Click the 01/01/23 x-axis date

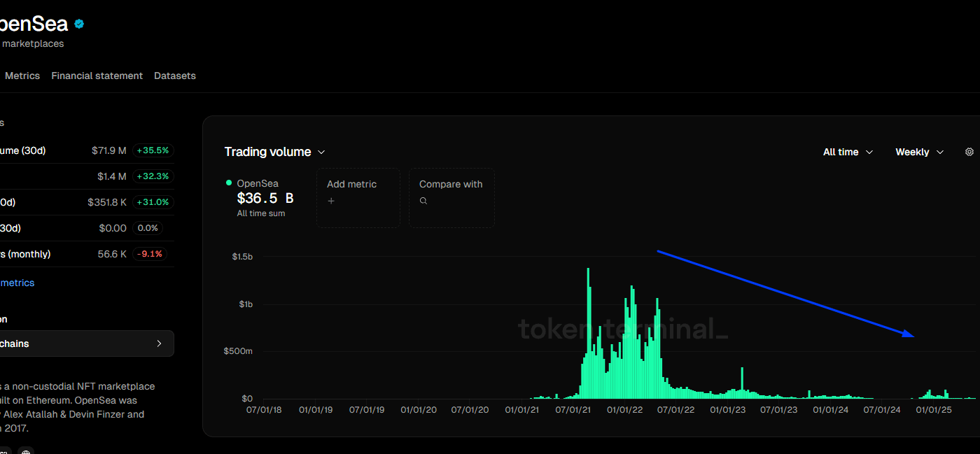[x=728, y=410]
